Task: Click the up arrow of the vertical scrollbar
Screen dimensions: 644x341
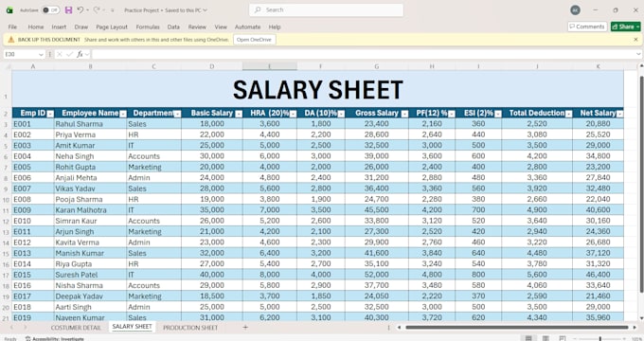Action: coord(641,66)
